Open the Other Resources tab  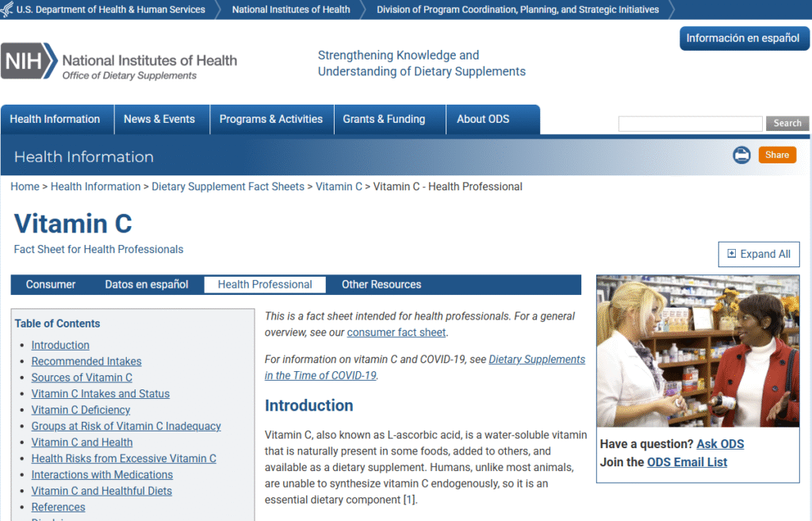[381, 285]
